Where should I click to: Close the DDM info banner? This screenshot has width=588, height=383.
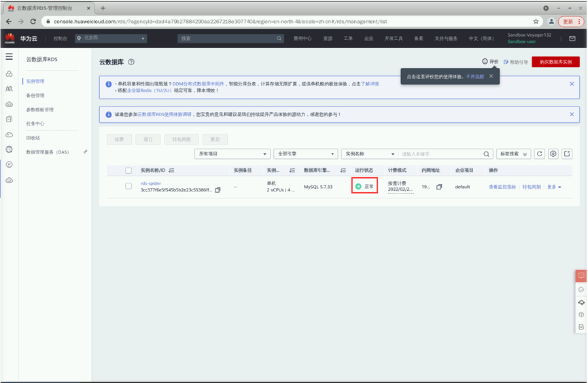pyautogui.click(x=572, y=84)
